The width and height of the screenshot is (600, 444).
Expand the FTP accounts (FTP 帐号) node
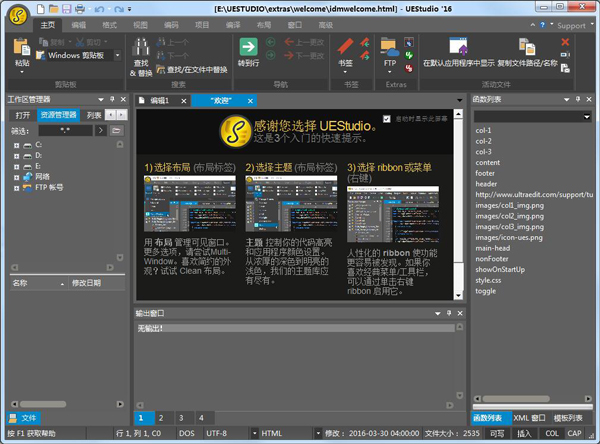[16, 188]
